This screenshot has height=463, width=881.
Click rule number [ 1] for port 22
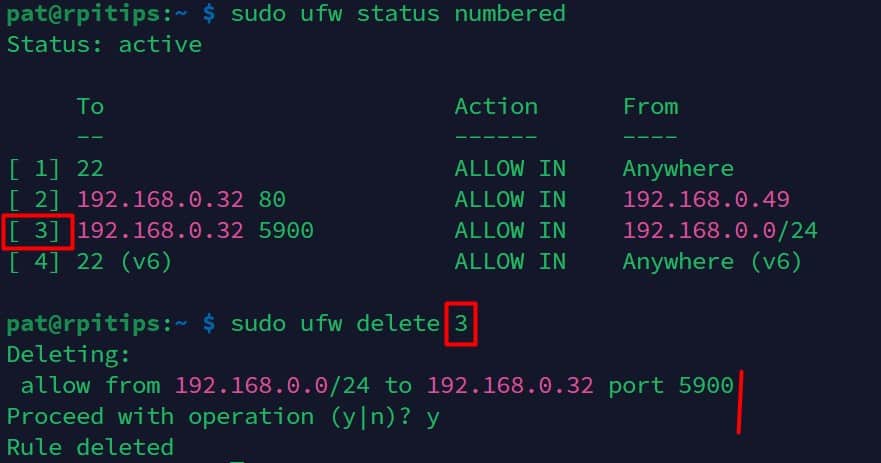[x=34, y=169]
